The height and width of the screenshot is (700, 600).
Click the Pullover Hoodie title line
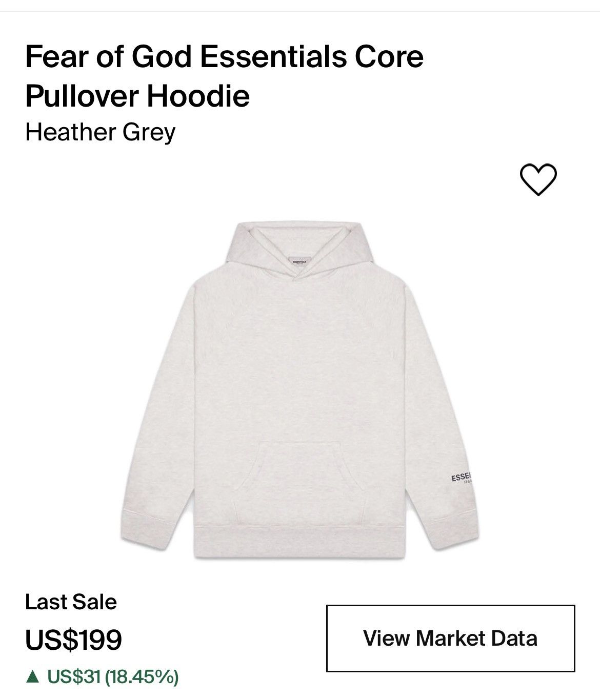pos(137,95)
